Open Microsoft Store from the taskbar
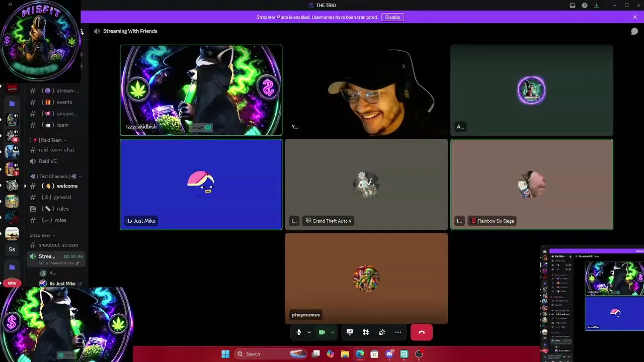This screenshot has height=362, width=644. pyautogui.click(x=374, y=354)
